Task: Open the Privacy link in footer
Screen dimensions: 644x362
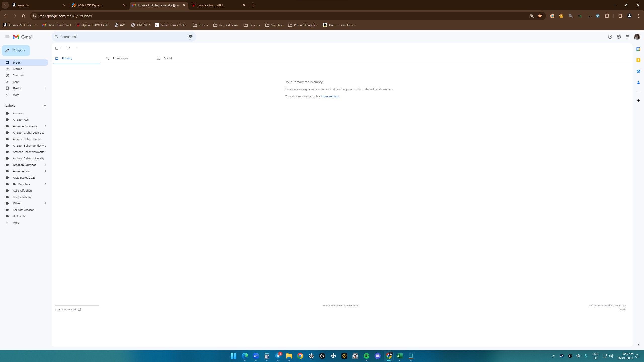Action: click(x=334, y=306)
